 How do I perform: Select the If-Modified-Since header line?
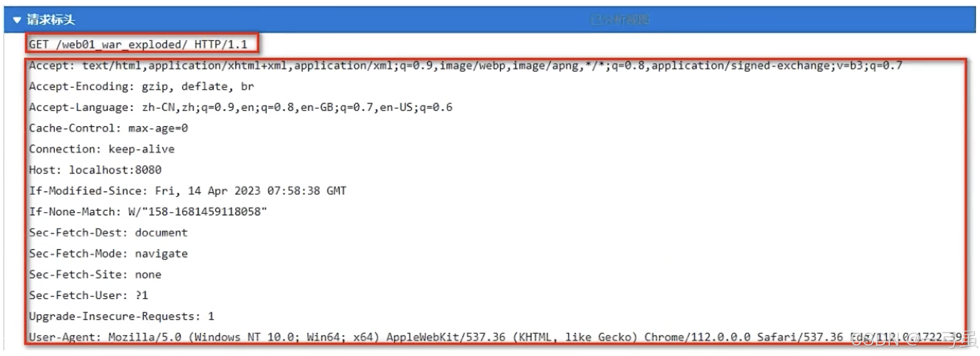188,191
